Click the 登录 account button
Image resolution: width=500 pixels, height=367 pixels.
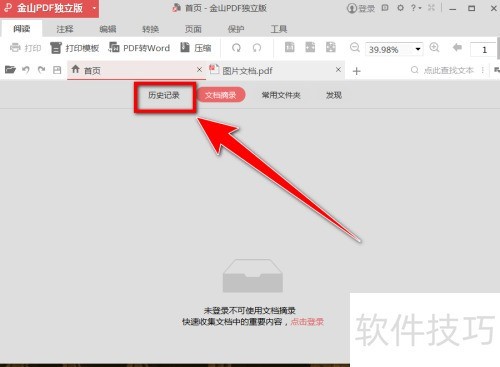pos(361,8)
